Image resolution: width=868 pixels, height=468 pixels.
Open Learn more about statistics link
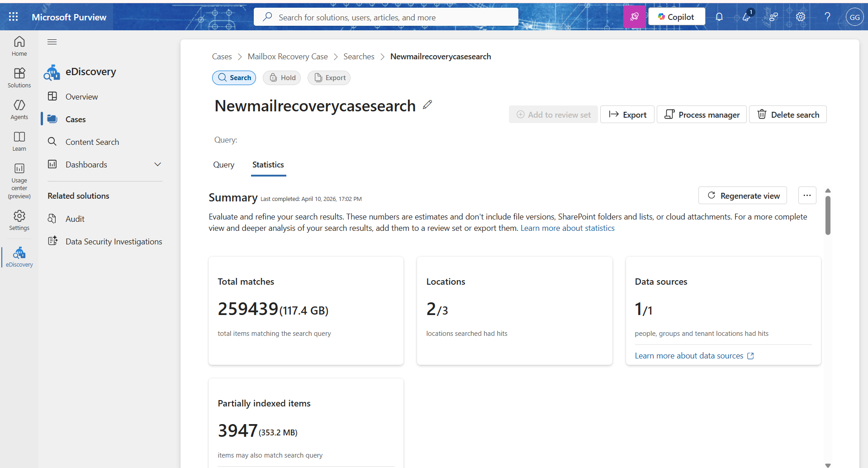(x=567, y=228)
